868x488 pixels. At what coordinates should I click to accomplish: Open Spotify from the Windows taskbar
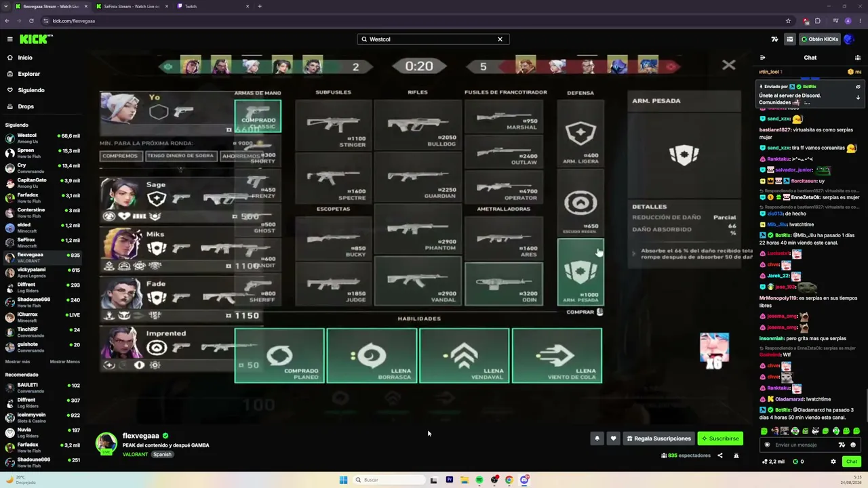pyautogui.click(x=479, y=480)
